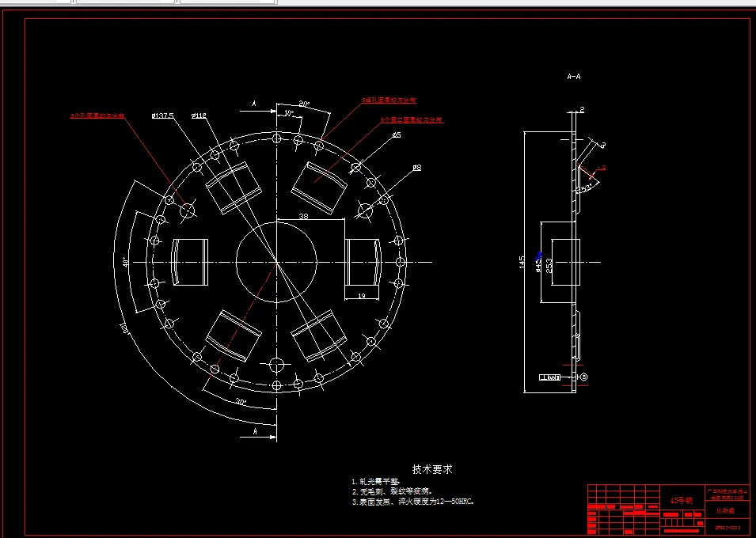Viewport: 756px width, 538px height.
Task: Select the lower section arrow label A
Action: click(256, 432)
